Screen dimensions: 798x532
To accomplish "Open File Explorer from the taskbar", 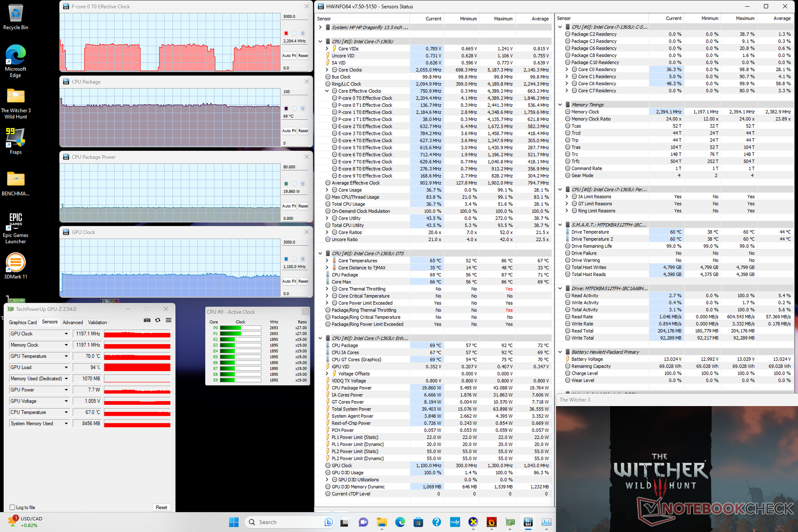I will coord(382,522).
